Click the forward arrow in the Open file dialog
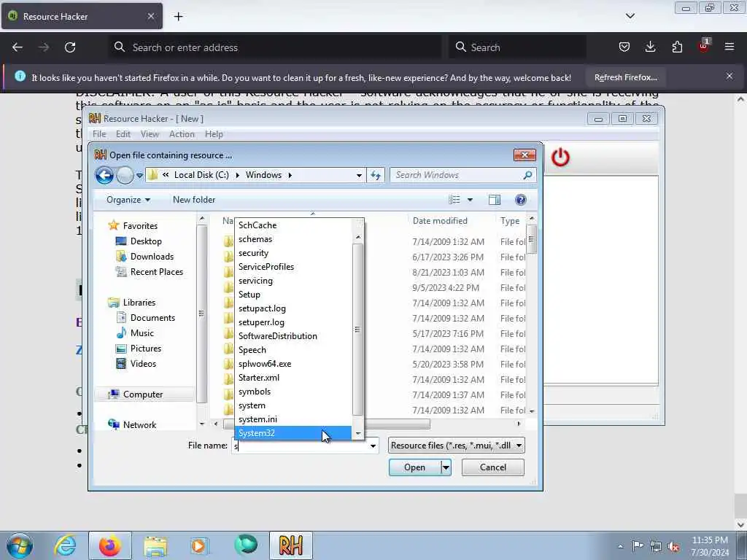The height and width of the screenshot is (560, 747). pos(125,175)
